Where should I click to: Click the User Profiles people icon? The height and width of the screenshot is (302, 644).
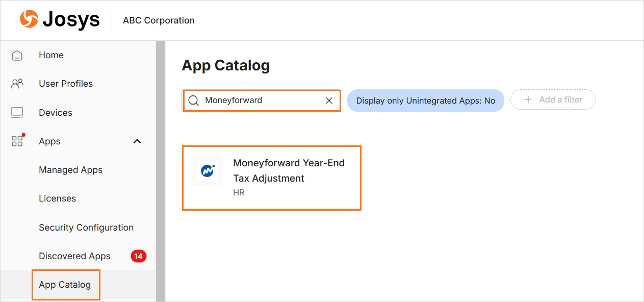point(17,84)
